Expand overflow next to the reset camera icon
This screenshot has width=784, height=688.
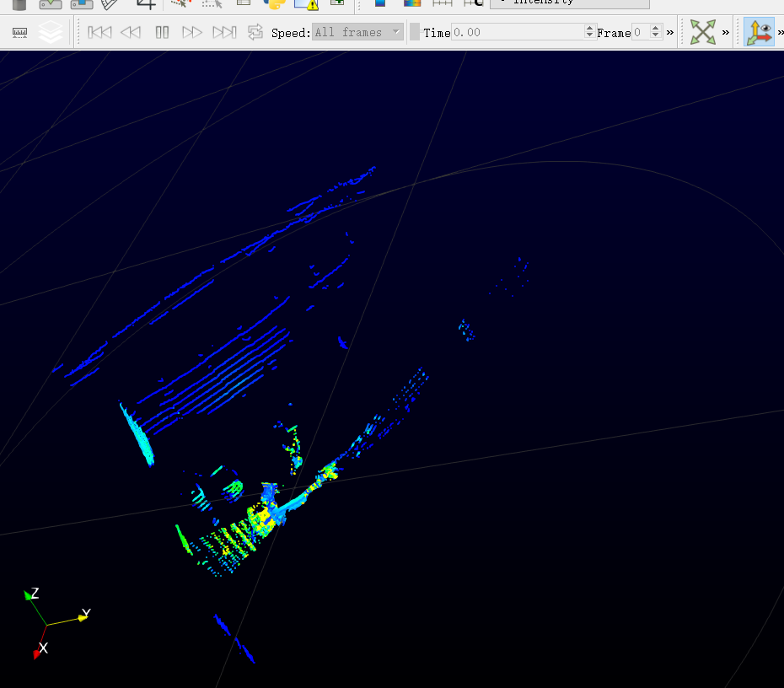click(x=725, y=33)
